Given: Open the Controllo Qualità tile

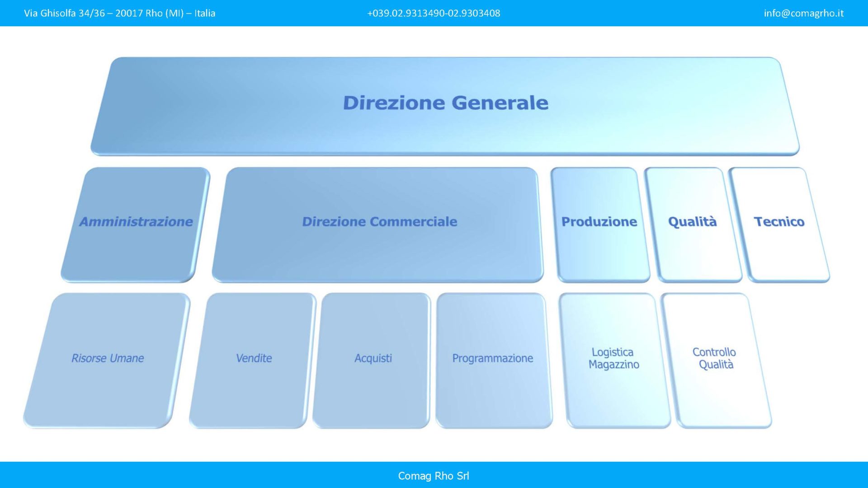Looking at the screenshot, I should [716, 360].
